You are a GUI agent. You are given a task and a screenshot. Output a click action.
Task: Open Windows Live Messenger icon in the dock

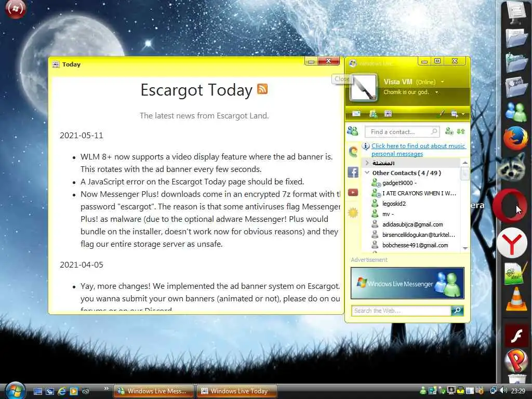(x=516, y=112)
